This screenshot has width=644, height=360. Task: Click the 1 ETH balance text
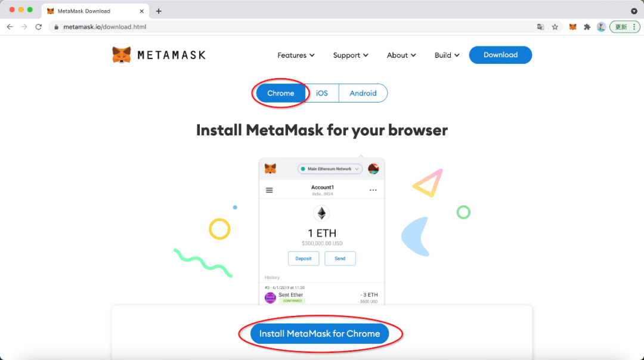(x=322, y=233)
